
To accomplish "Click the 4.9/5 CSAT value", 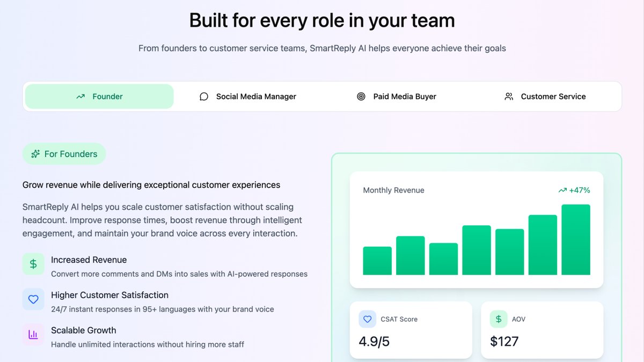I will click(x=375, y=342).
